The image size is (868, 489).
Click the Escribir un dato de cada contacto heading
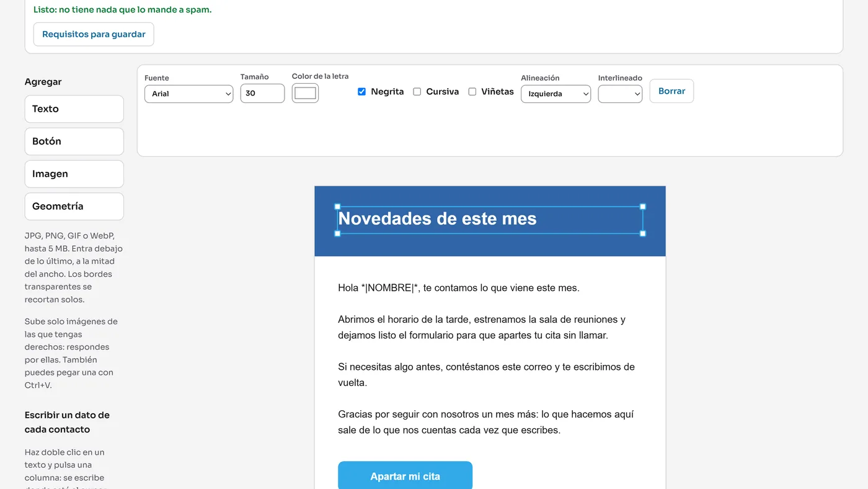(x=67, y=422)
